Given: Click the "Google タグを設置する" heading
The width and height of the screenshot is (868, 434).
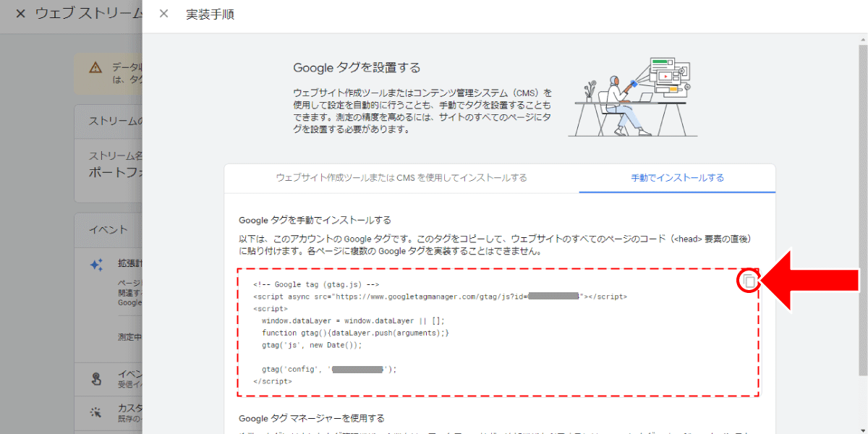Looking at the screenshot, I should pyautogui.click(x=357, y=68).
